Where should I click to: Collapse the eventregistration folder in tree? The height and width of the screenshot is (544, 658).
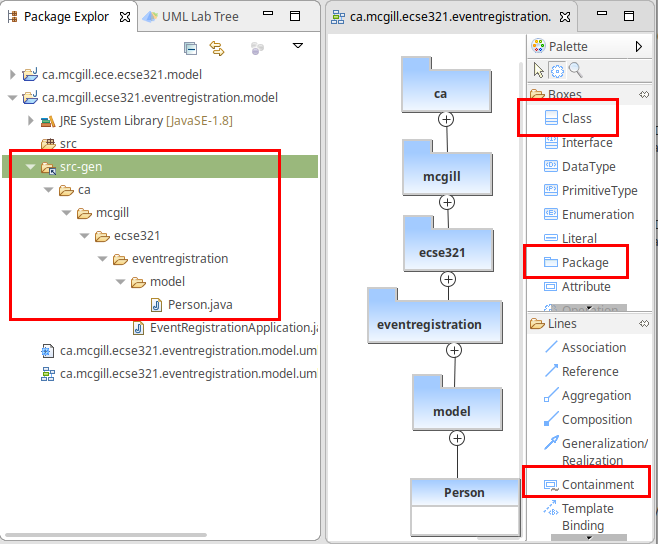[102, 259]
